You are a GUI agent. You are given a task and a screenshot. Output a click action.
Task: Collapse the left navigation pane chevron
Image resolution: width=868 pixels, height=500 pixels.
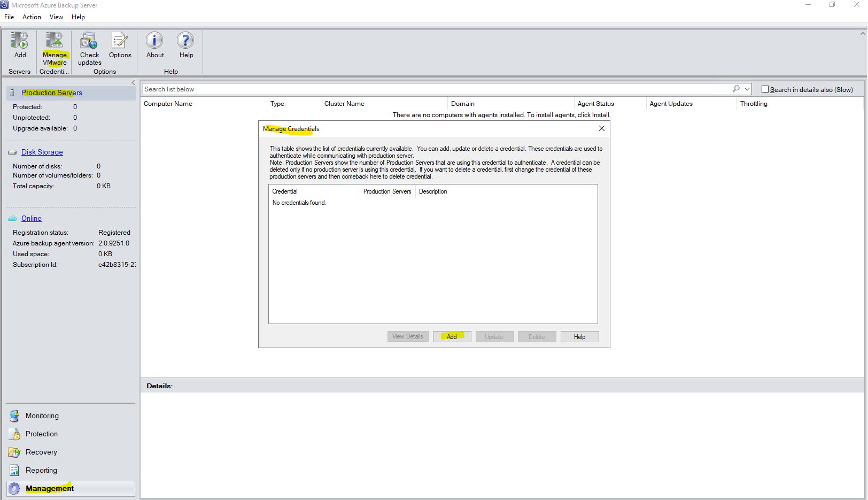pyautogui.click(x=133, y=83)
